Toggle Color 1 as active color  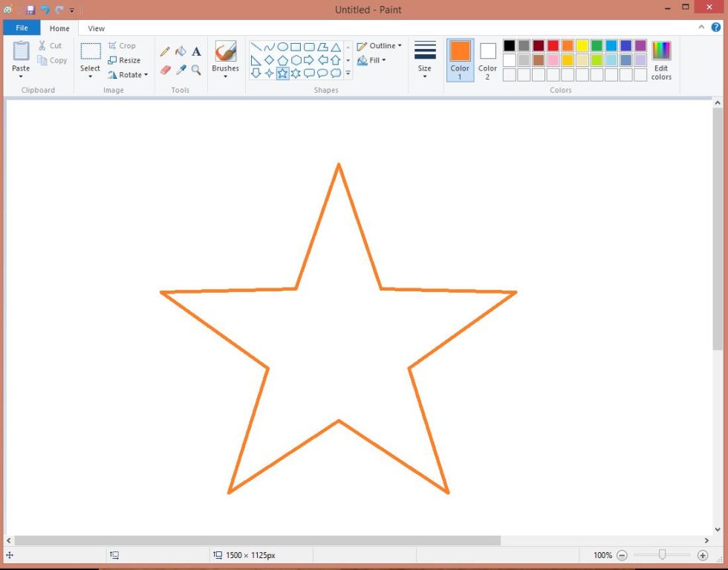pyautogui.click(x=460, y=59)
